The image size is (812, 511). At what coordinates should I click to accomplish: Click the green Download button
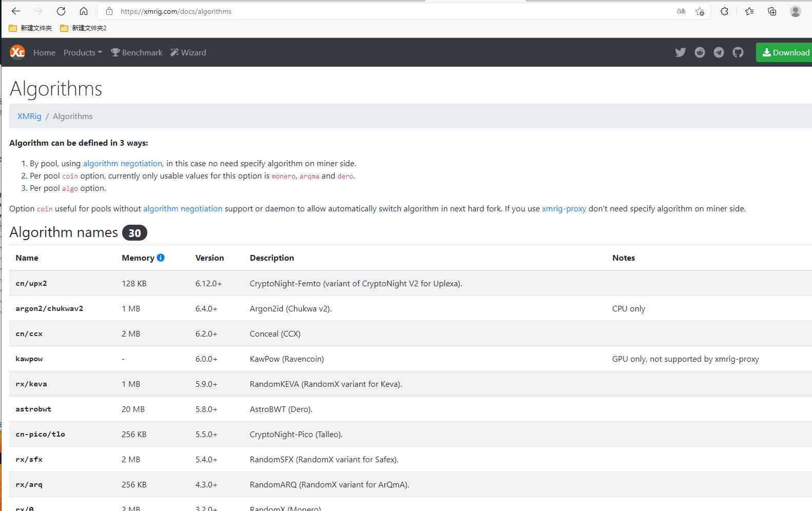(784, 52)
